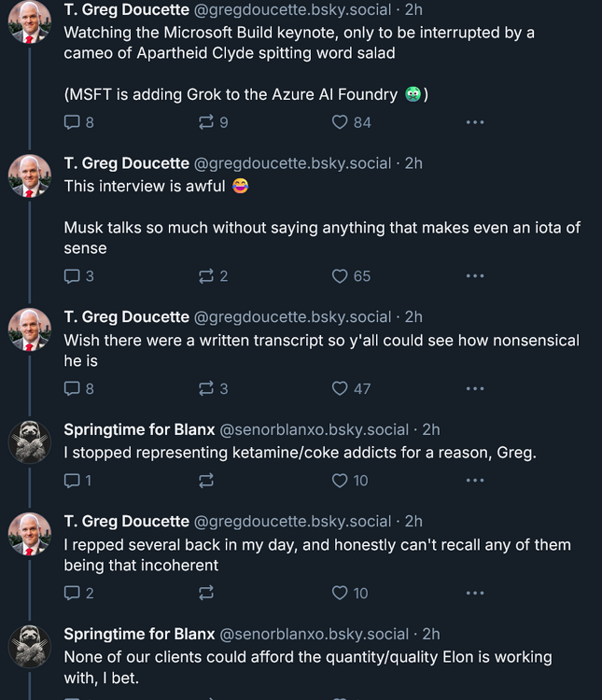Open the 'None of our clients' reply post
This screenshot has height=700, width=602.
308,667
